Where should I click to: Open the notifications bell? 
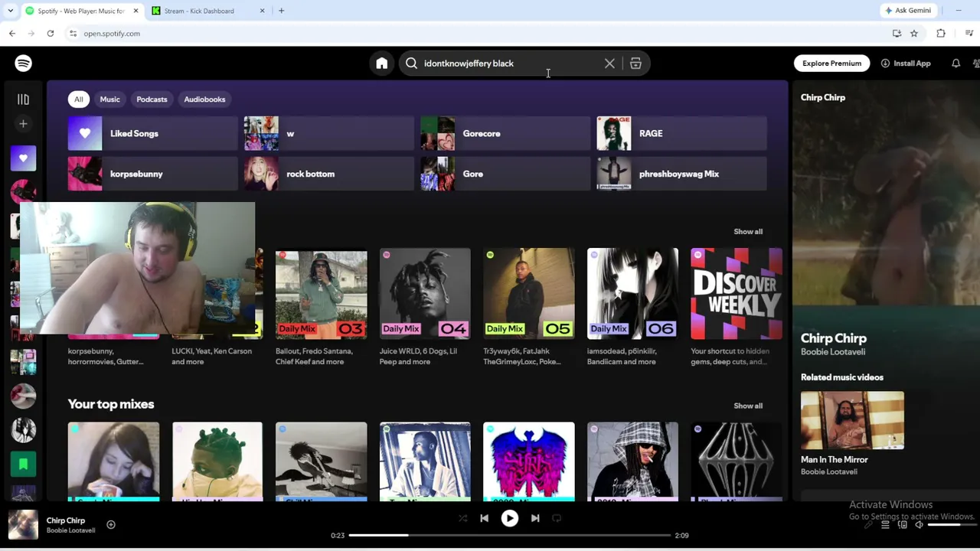pos(955,64)
